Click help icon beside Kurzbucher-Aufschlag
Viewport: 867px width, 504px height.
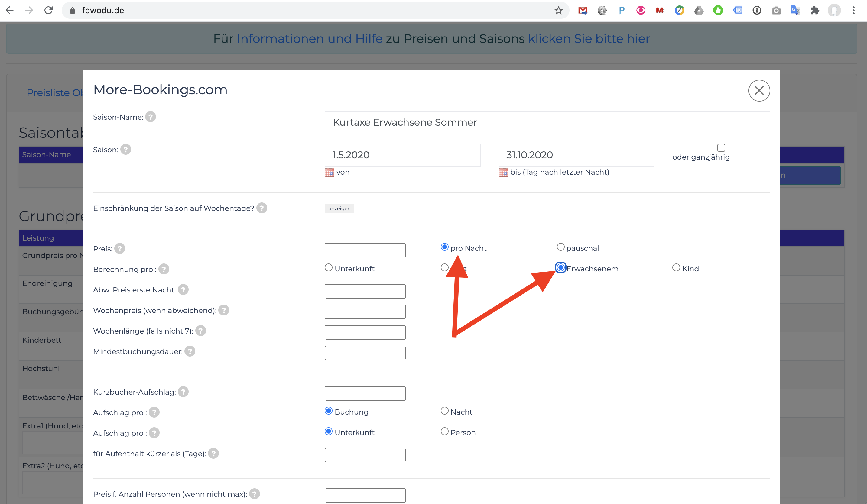click(x=183, y=392)
